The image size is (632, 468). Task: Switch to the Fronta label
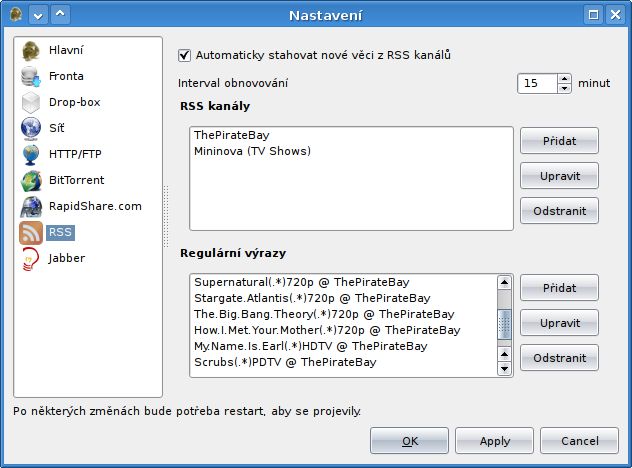click(66, 76)
